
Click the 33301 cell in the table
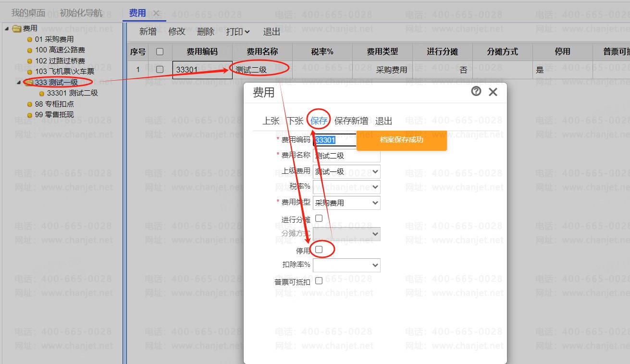pyautogui.click(x=202, y=70)
